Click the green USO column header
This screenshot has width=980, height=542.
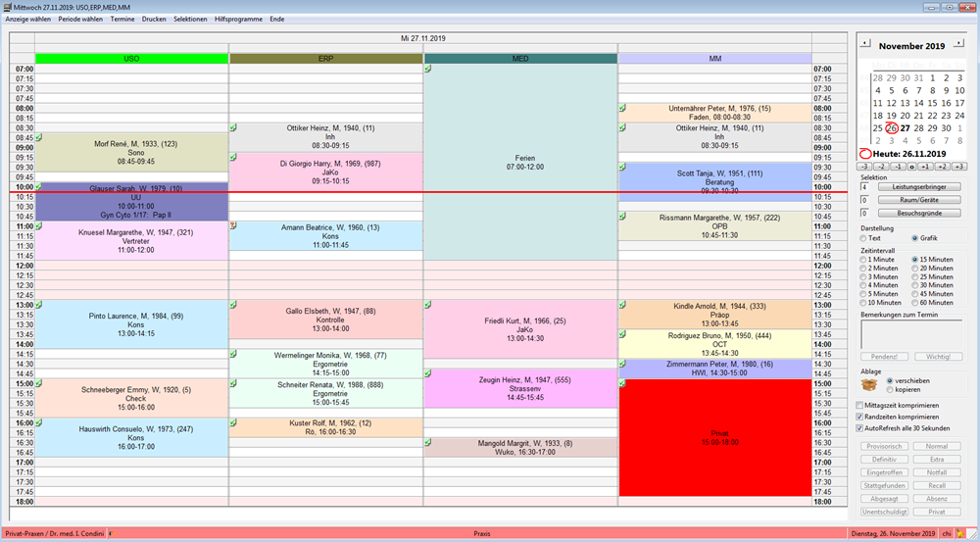[x=132, y=59]
